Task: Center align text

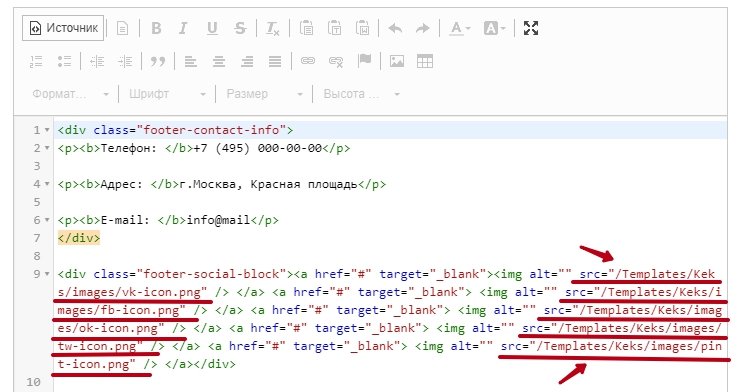Action: pos(219,61)
